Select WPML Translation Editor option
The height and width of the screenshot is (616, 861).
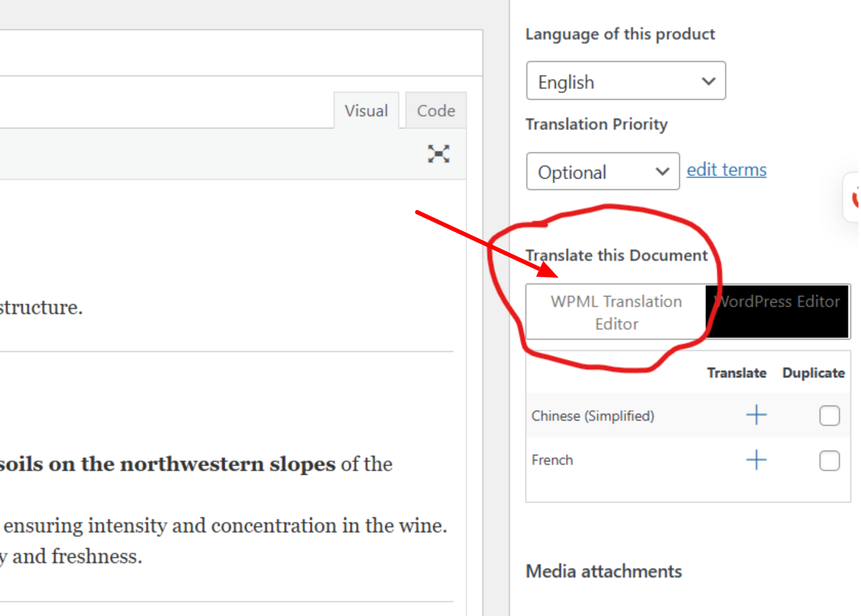click(x=616, y=312)
